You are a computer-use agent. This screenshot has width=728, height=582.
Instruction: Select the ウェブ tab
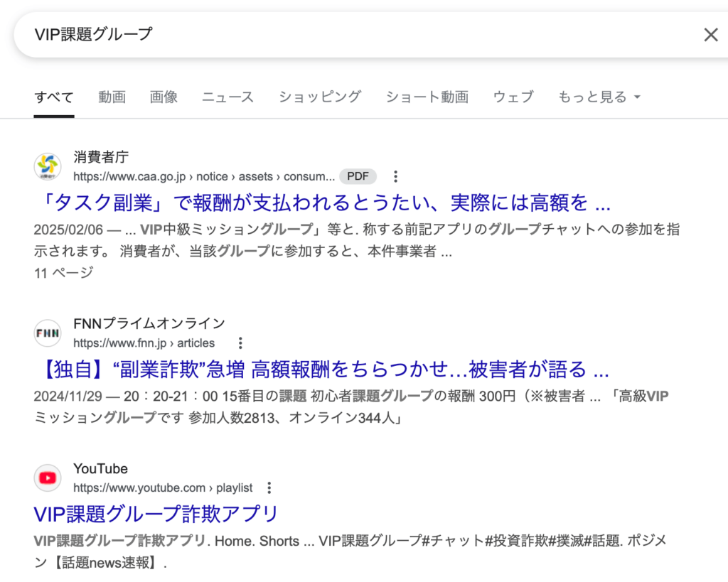click(513, 97)
